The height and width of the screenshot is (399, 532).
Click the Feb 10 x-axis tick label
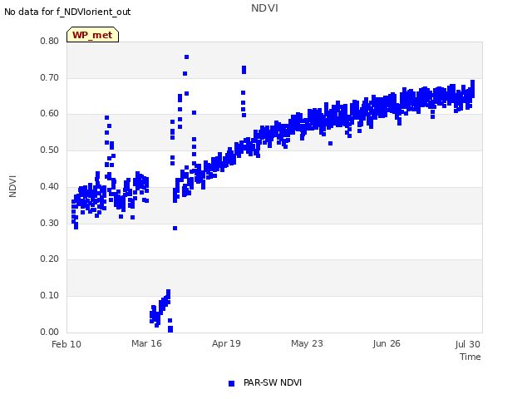click(66, 344)
